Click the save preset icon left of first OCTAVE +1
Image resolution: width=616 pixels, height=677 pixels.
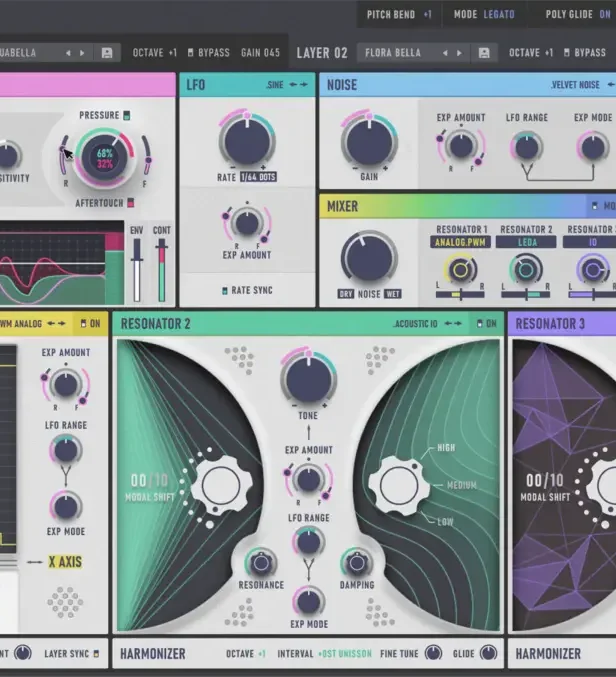pos(107,53)
